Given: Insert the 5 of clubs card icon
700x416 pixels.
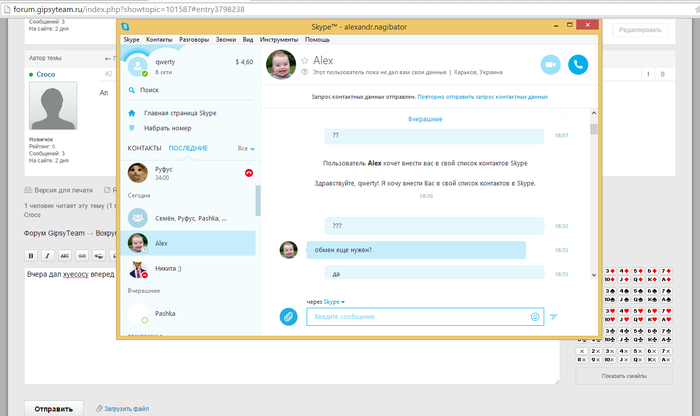Looking at the screenshot, I should pyautogui.click(x=638, y=331).
